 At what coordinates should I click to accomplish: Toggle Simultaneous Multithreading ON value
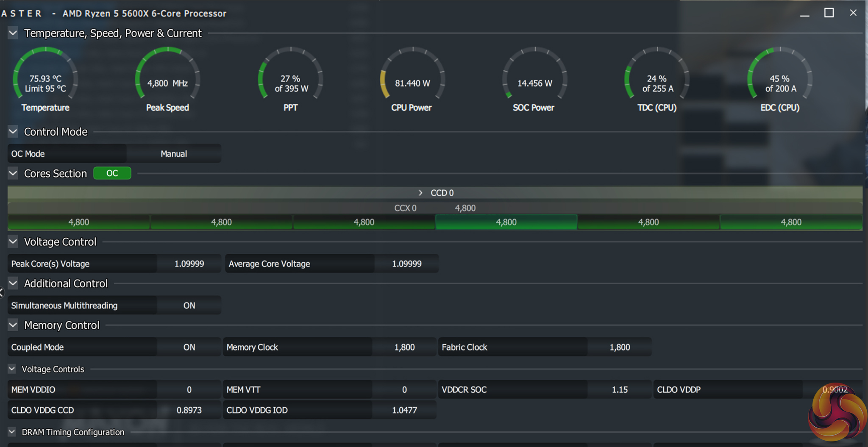[189, 305]
